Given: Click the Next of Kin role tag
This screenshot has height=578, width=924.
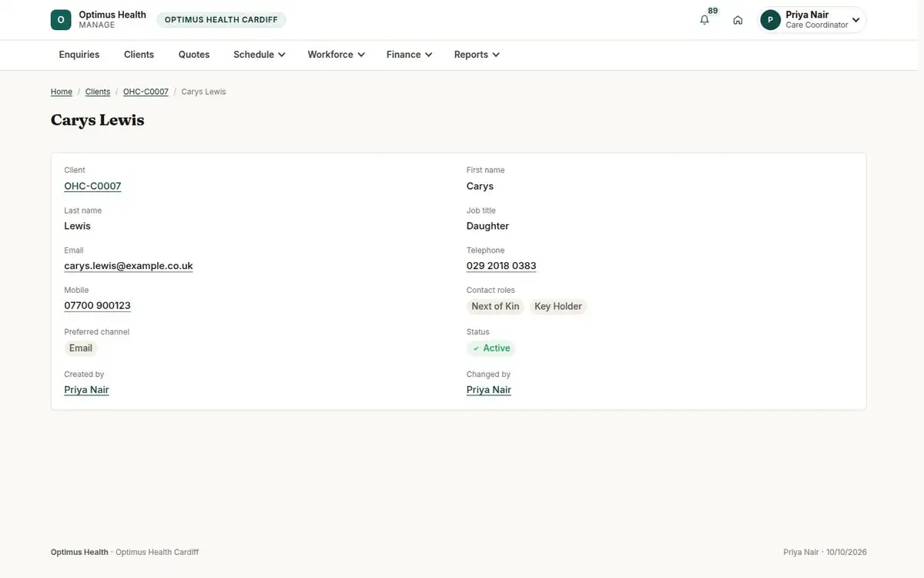Looking at the screenshot, I should point(495,307).
